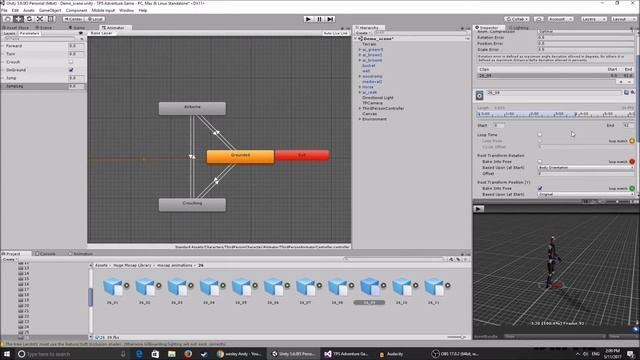Click the Step frame button

(x=331, y=19)
